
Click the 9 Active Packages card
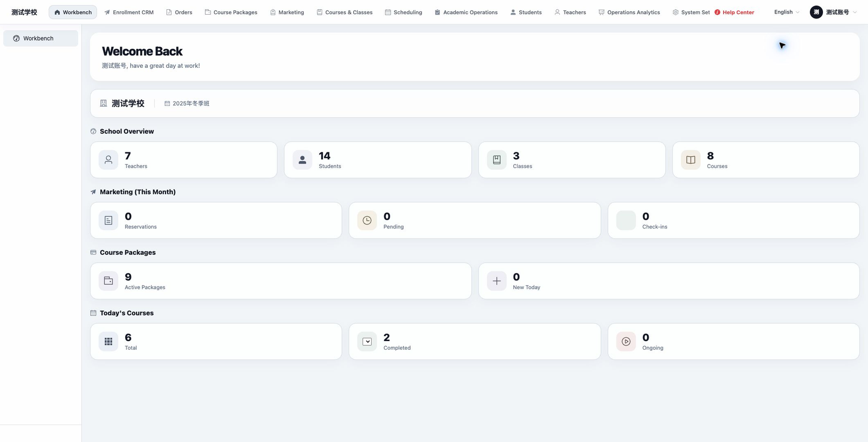click(280, 281)
